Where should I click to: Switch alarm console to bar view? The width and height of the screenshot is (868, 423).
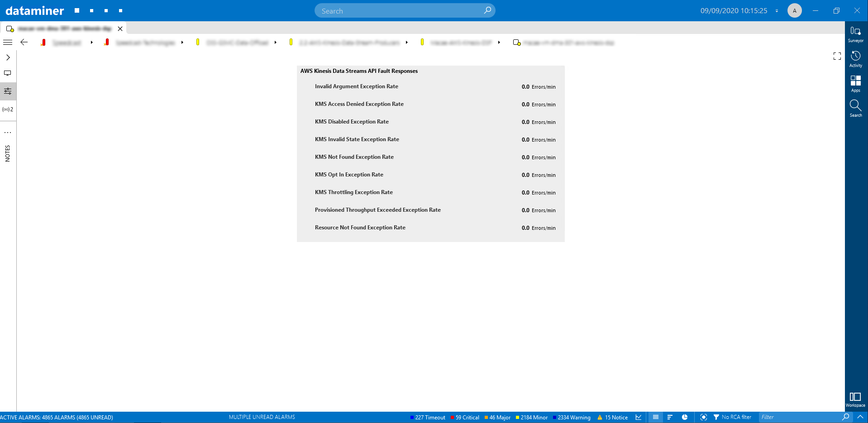[x=670, y=417]
